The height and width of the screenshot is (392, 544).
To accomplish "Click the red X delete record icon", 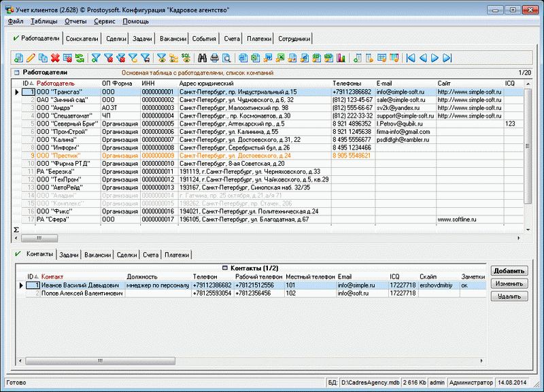I will 55,58.
